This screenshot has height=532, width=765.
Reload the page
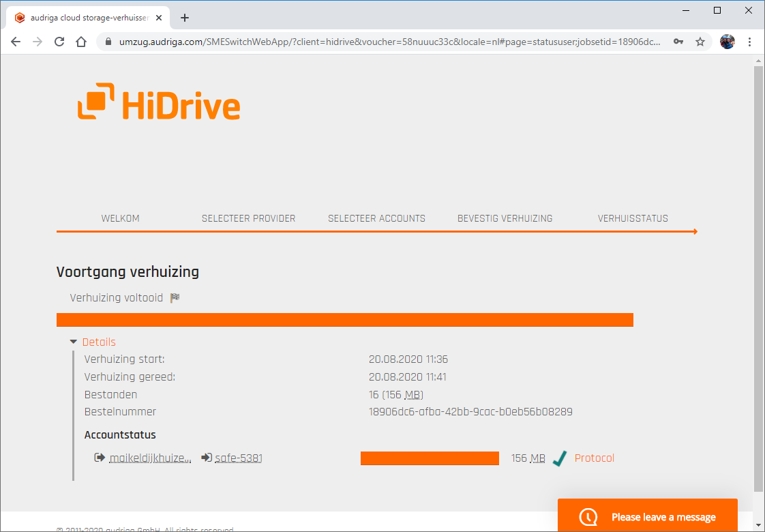[x=59, y=42]
